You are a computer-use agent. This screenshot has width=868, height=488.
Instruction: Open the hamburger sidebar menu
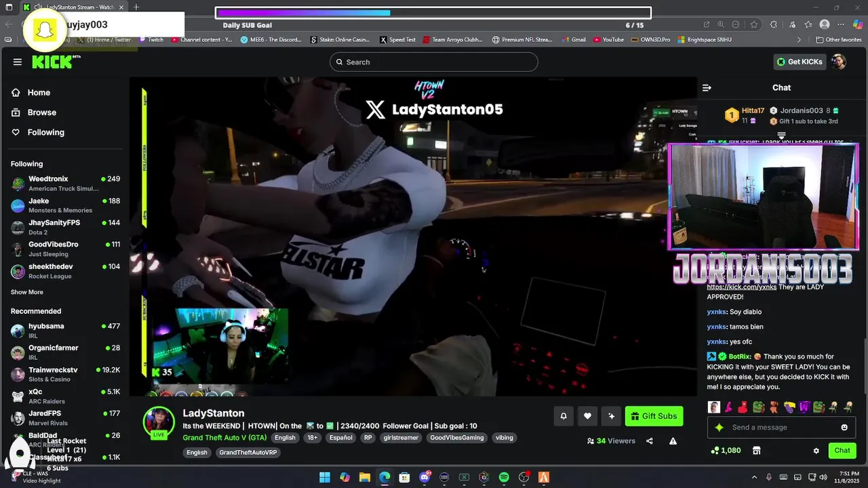[17, 62]
